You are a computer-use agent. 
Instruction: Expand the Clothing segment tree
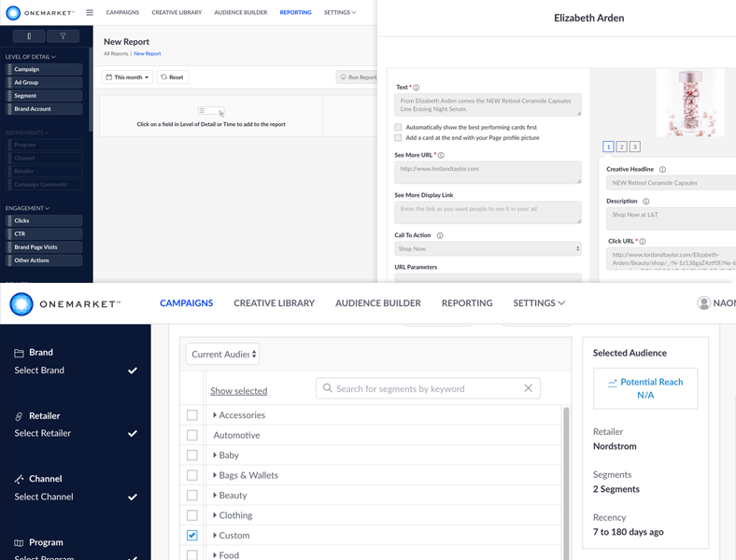(215, 515)
